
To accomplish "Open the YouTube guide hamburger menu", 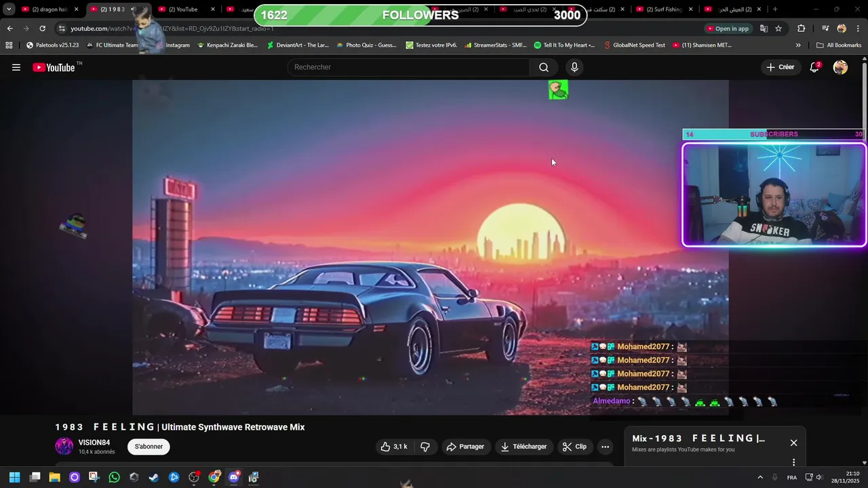I will [x=16, y=67].
